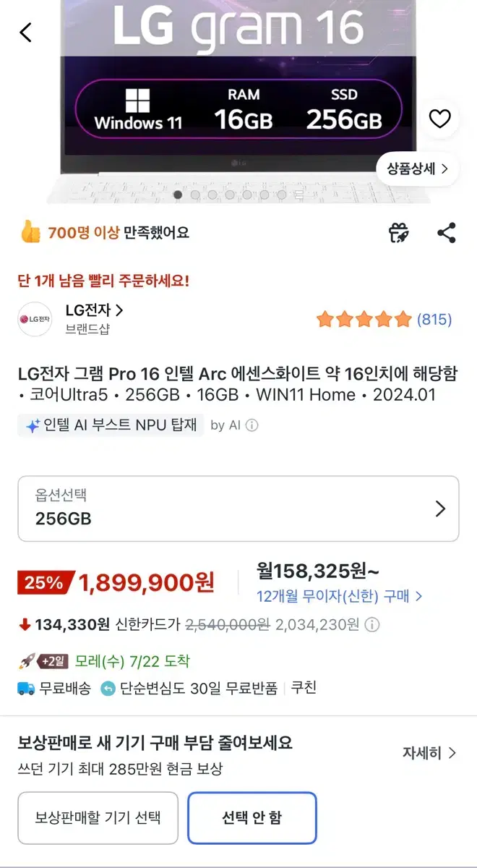Viewport: 477px width, 868px height.
Task: Tap the info icon beside by AI
Action: coord(252,425)
